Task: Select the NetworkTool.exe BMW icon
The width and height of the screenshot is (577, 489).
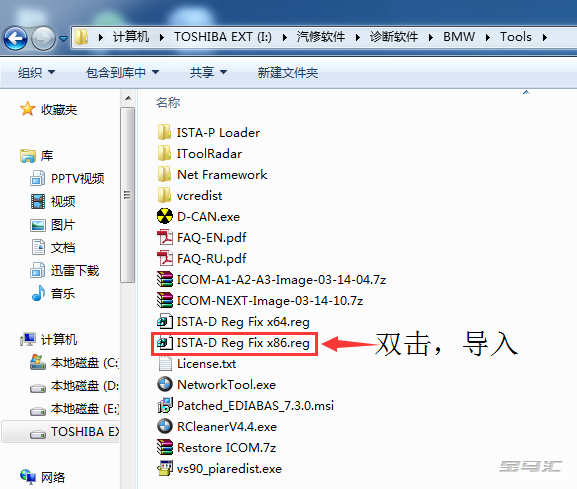Action: 164,384
